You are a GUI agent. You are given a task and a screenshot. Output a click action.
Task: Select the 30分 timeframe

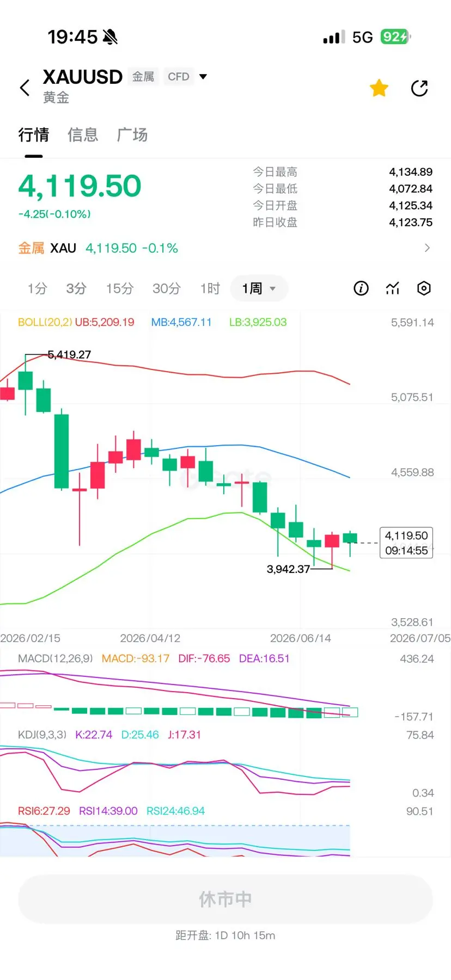click(167, 288)
